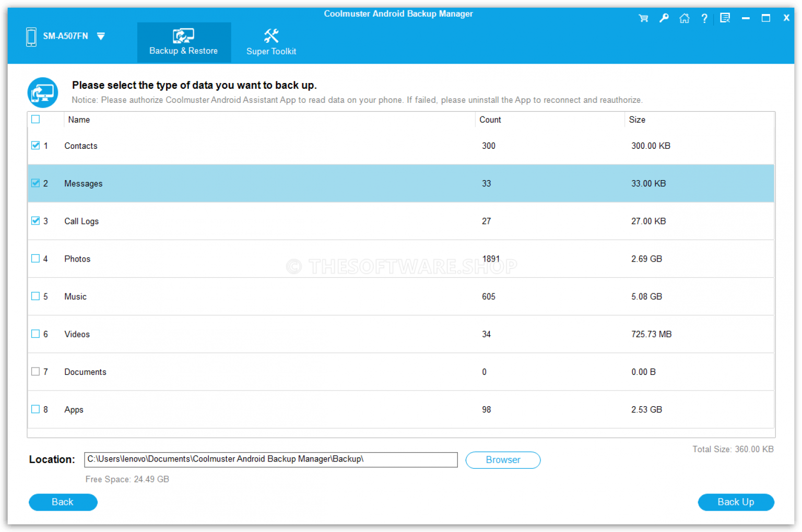
Task: Open the shopping cart purchase page
Action: [x=643, y=18]
